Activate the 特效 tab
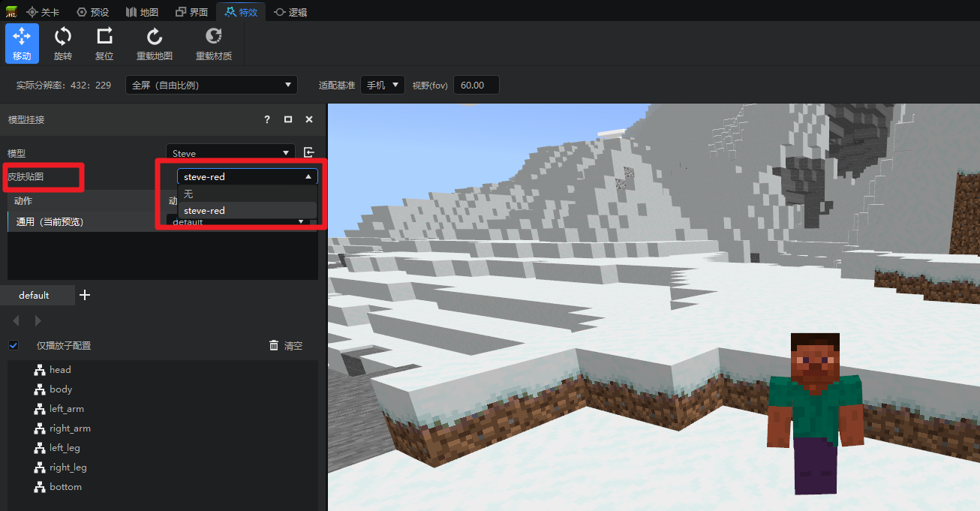 [241, 12]
